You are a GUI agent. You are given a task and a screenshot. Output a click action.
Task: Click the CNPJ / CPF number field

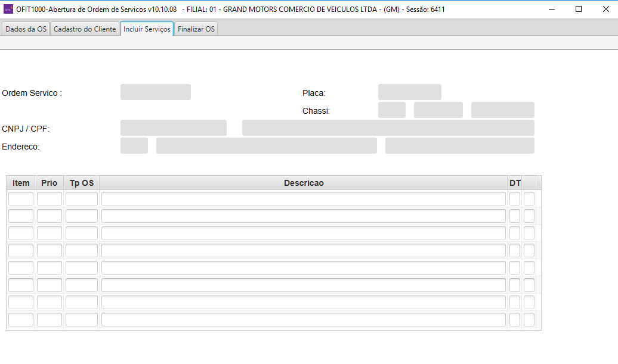pos(174,128)
